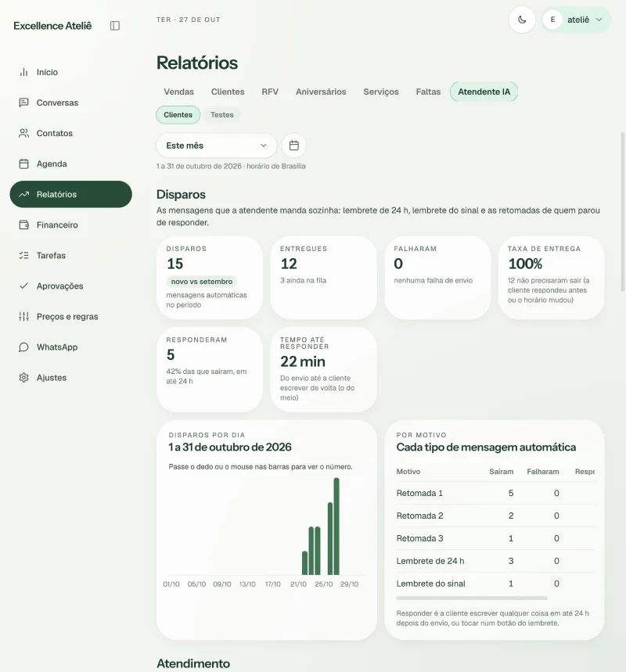Click the Retomada 2 table row
This screenshot has height=672, width=626.
[495, 516]
